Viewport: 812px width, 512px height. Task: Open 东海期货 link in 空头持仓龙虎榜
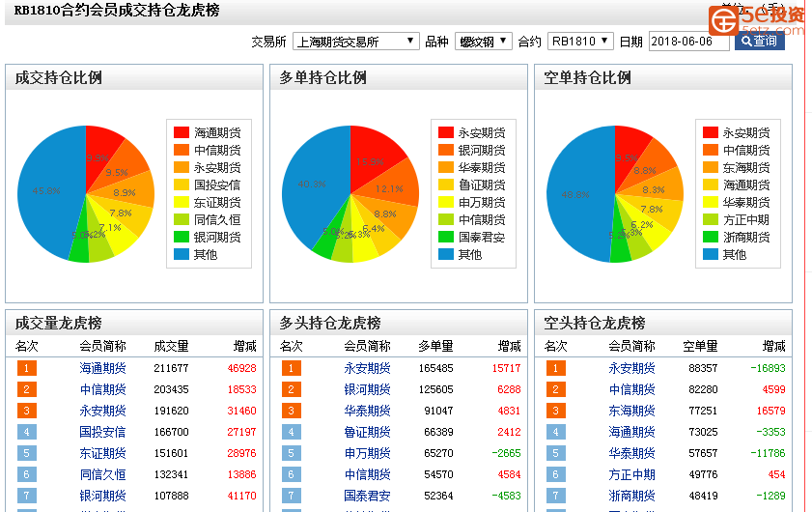tap(631, 411)
